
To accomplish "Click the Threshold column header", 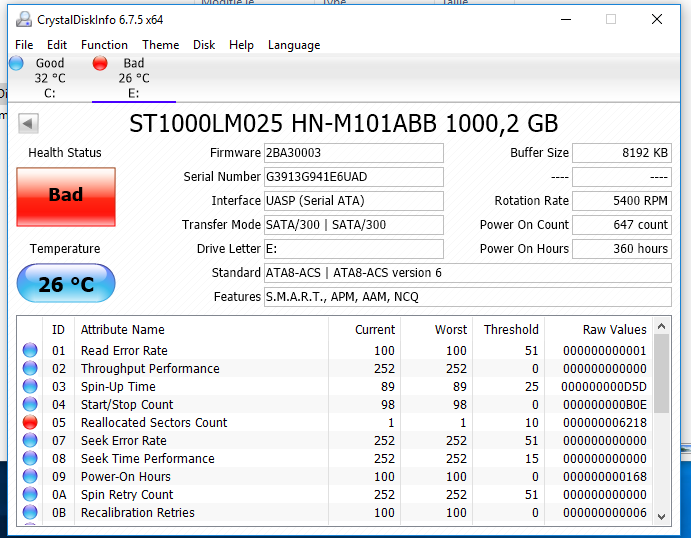I will click(x=511, y=330).
